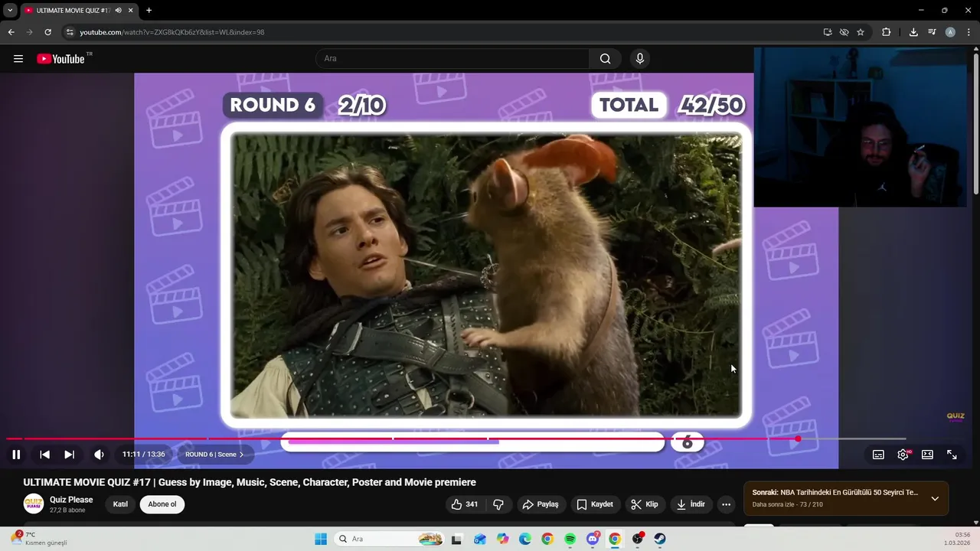Click the 11:11 / 13:36 time display
The height and width of the screenshot is (551, 980).
click(x=143, y=455)
